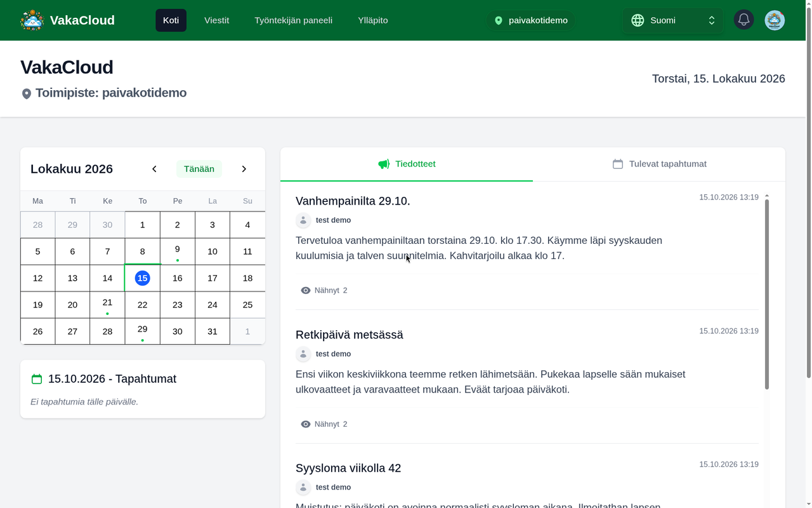Go to next month in calendar
This screenshot has height=508, width=812.
tap(244, 169)
